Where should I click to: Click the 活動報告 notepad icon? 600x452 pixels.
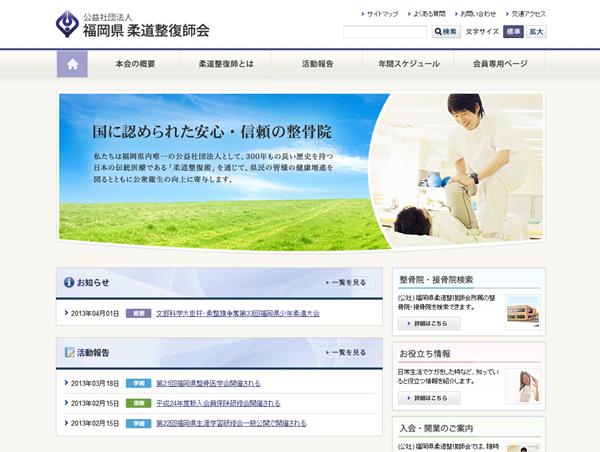(x=70, y=352)
